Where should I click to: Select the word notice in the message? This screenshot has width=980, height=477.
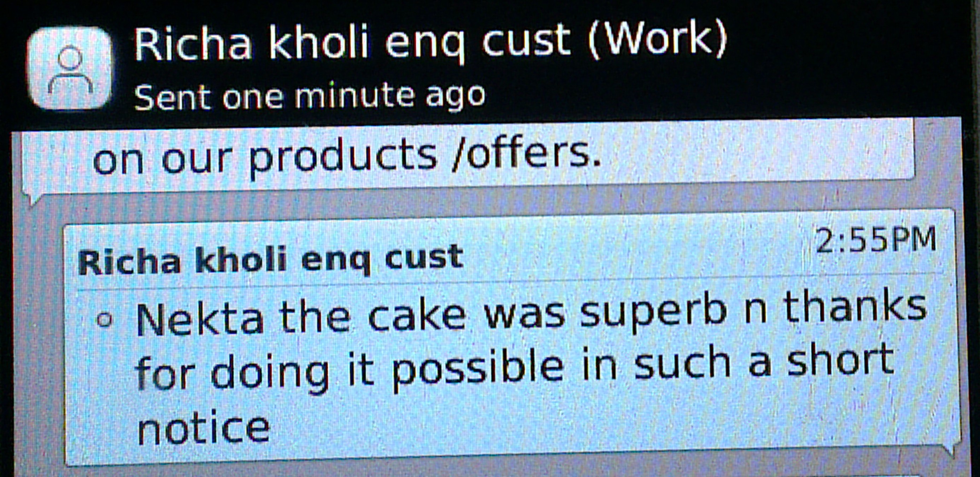pyautogui.click(x=203, y=428)
